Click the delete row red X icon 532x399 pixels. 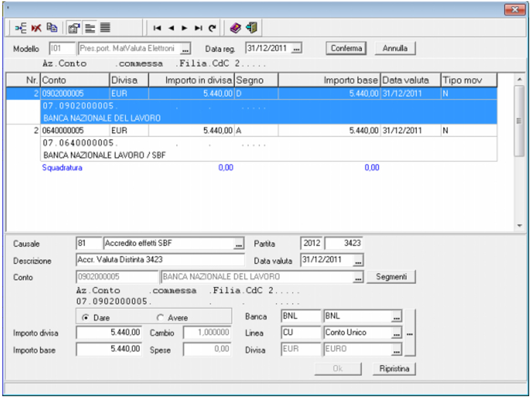click(36, 27)
